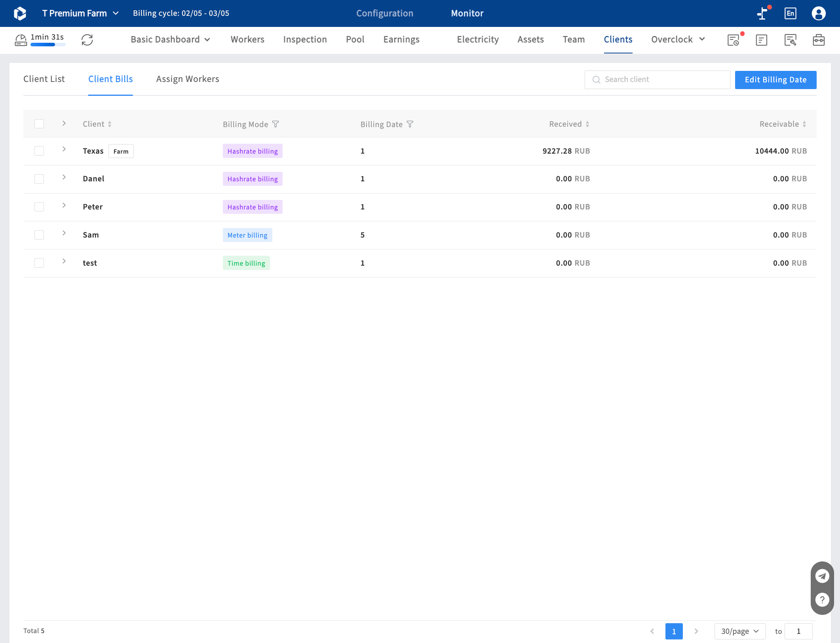This screenshot has height=643, width=840.
Task: Filter by Billing Date funnel icon
Action: (410, 124)
